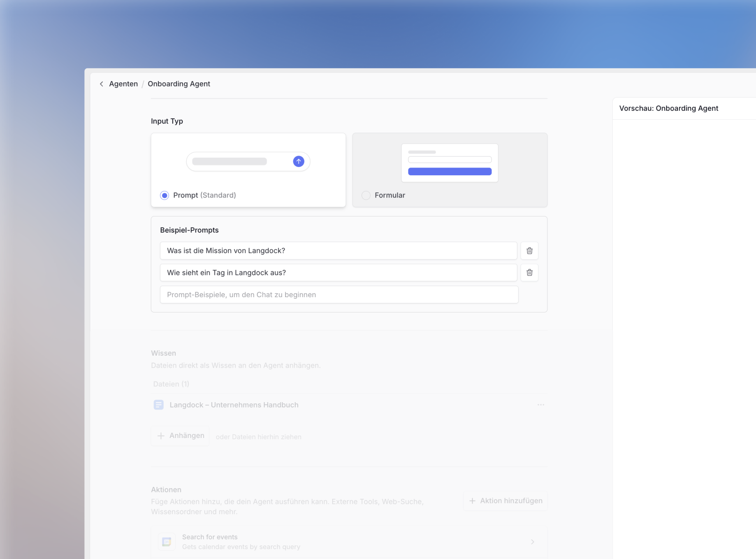756x559 pixels.
Task: Click the 'Beispiel-Prompts' heading
Action: coord(189,230)
